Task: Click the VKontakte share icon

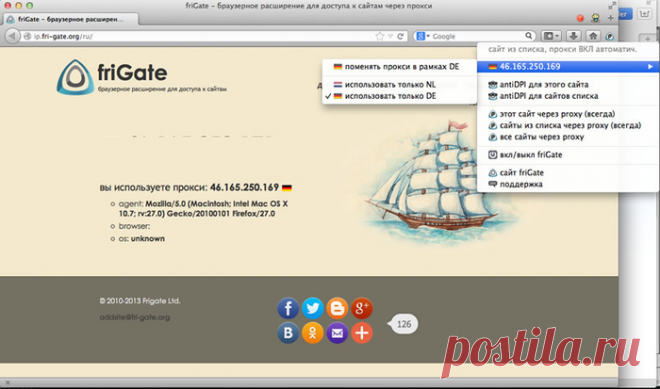Action: (288, 333)
